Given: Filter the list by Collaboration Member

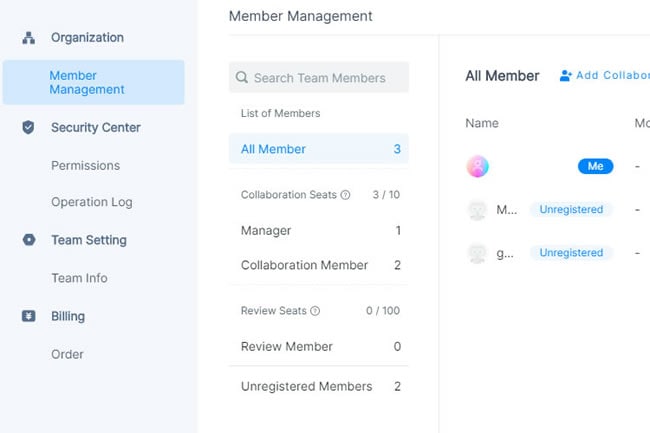Looking at the screenshot, I should pos(319,265).
